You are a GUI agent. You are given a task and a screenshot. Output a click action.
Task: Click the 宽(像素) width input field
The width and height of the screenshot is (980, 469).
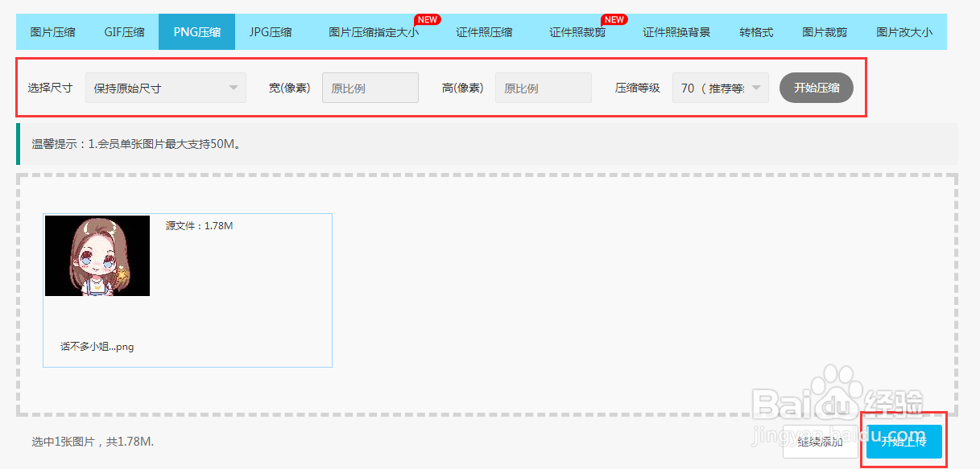click(x=370, y=88)
